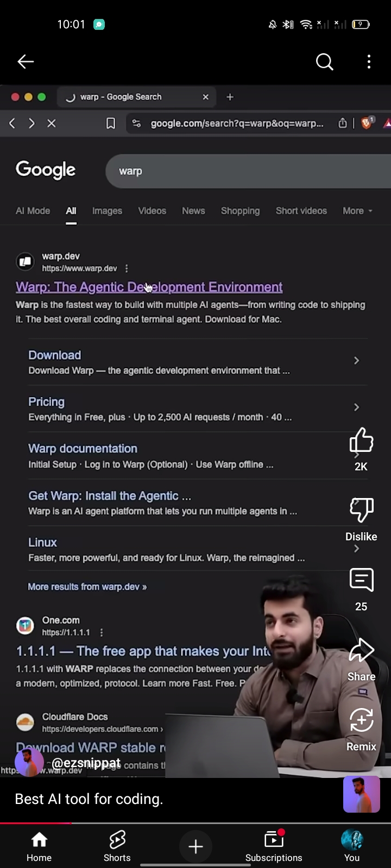Switch to the Shorts tab
Image resolution: width=391 pixels, height=868 pixels.
117,846
